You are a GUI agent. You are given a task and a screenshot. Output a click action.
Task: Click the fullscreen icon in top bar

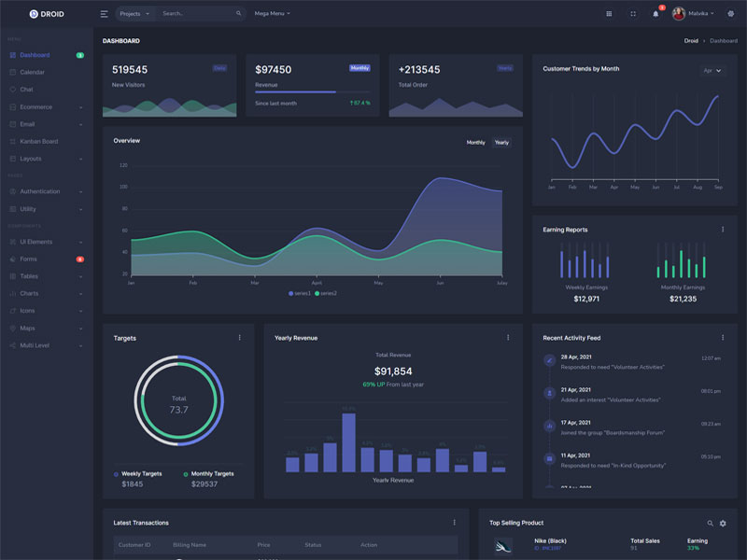(633, 14)
